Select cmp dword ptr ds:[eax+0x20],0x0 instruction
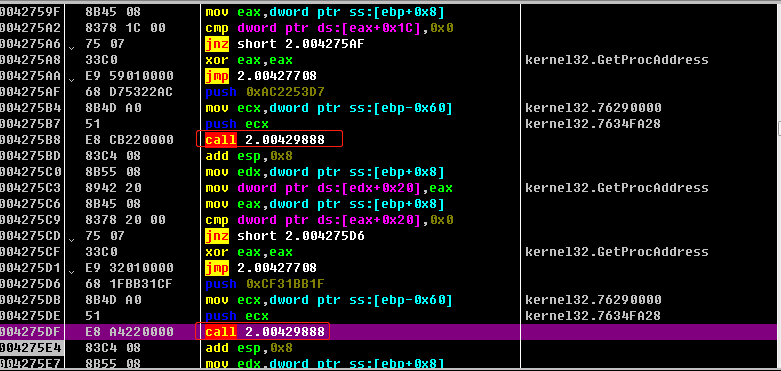The height and width of the screenshot is (371, 781). 330,220
